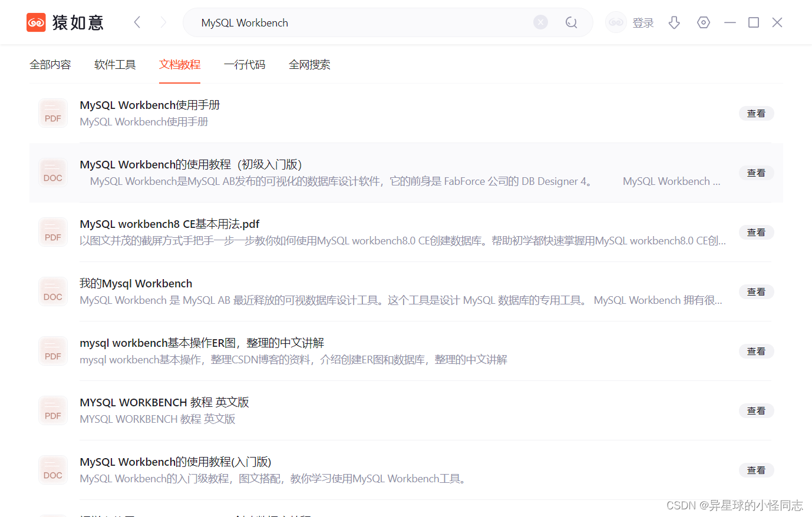Switch to the 全部内容 tab

tap(50, 65)
